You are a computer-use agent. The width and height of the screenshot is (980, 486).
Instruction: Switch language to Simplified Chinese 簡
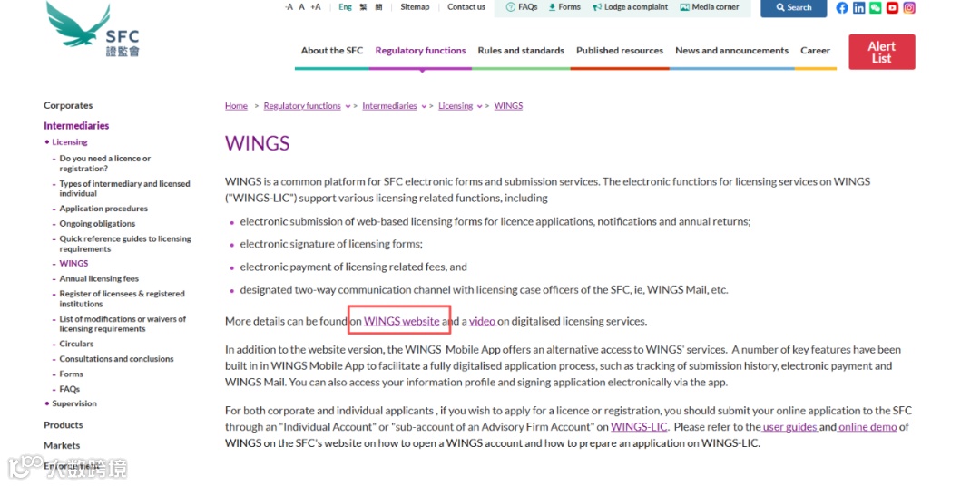[378, 7]
